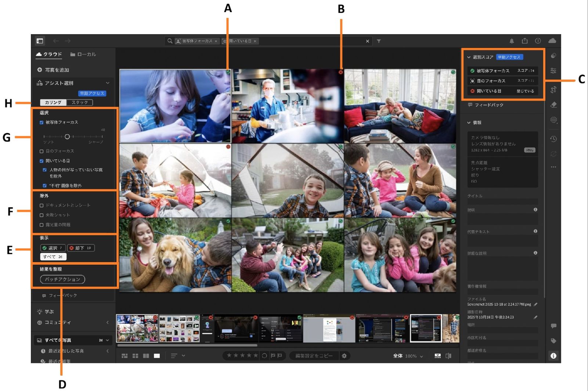
Task: Adjust the ソフト/シャープ focus slider
Action: coord(67,137)
